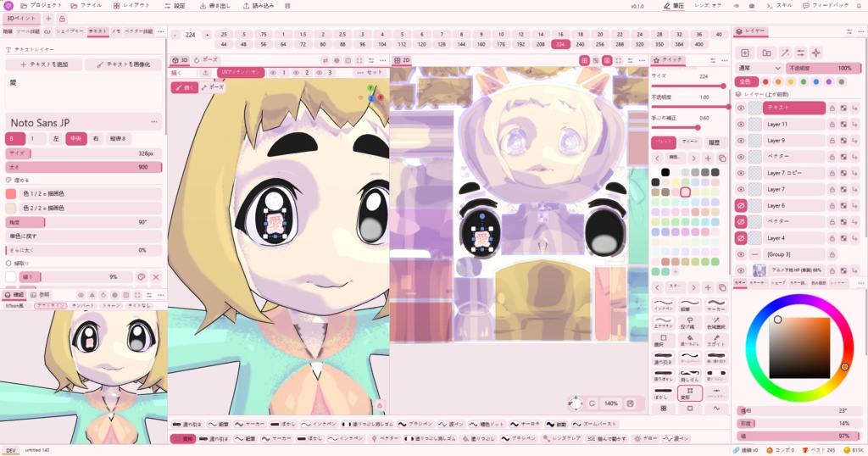Select the マーカー marker tool in the tool grid
868x456 pixels.
pos(716,305)
